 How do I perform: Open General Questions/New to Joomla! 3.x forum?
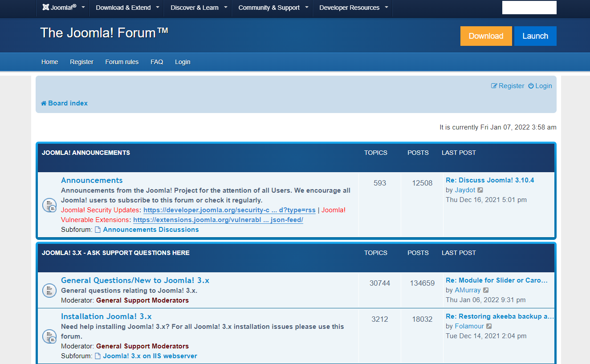point(135,280)
